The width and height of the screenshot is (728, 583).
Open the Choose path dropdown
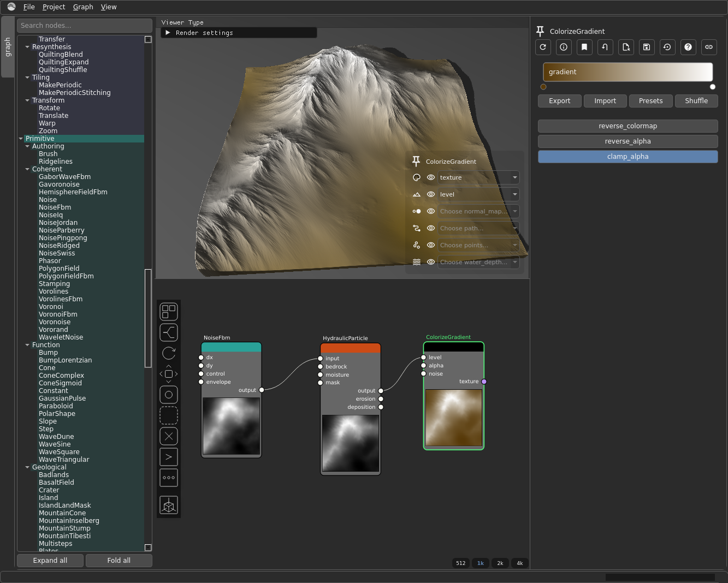[478, 228]
